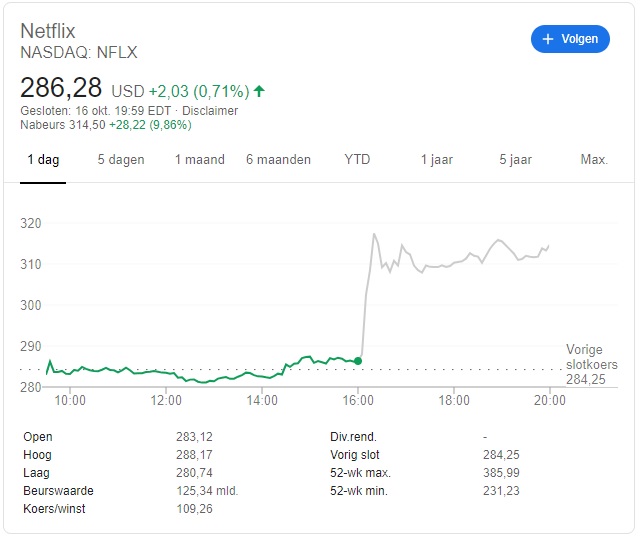This screenshot has height=537, width=640.
Task: Click the 16:00 time axis label
Action: pyautogui.click(x=358, y=400)
